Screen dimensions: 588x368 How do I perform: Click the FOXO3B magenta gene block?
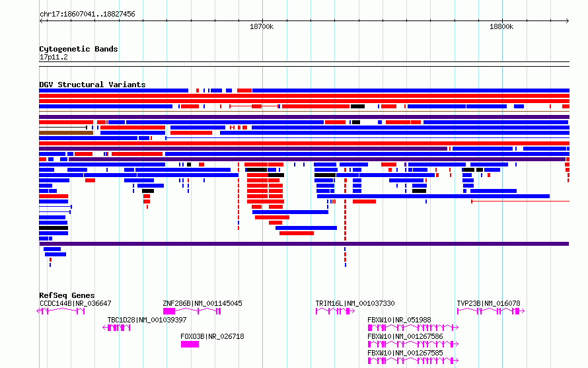[190, 344]
